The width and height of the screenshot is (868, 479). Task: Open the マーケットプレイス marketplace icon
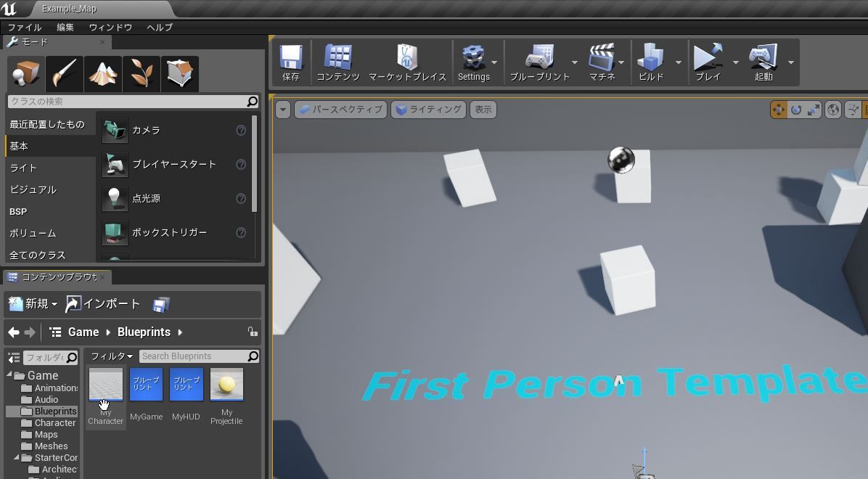[407, 62]
